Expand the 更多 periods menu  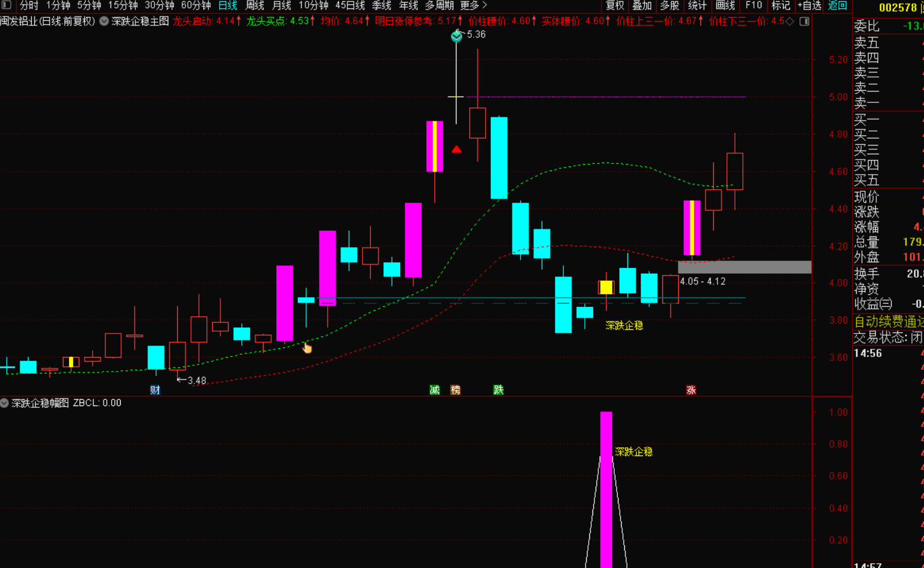(473, 6)
